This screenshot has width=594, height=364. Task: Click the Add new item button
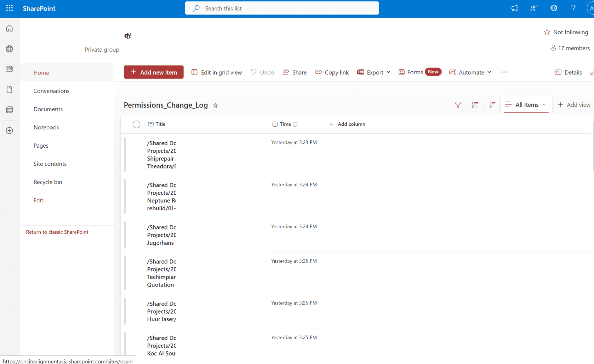click(153, 72)
